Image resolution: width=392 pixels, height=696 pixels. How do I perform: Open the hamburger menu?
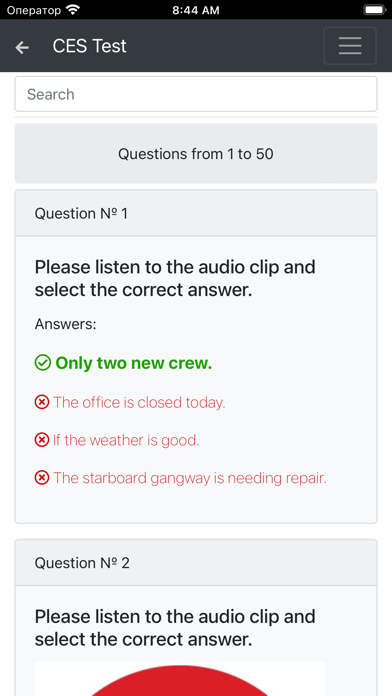click(350, 46)
